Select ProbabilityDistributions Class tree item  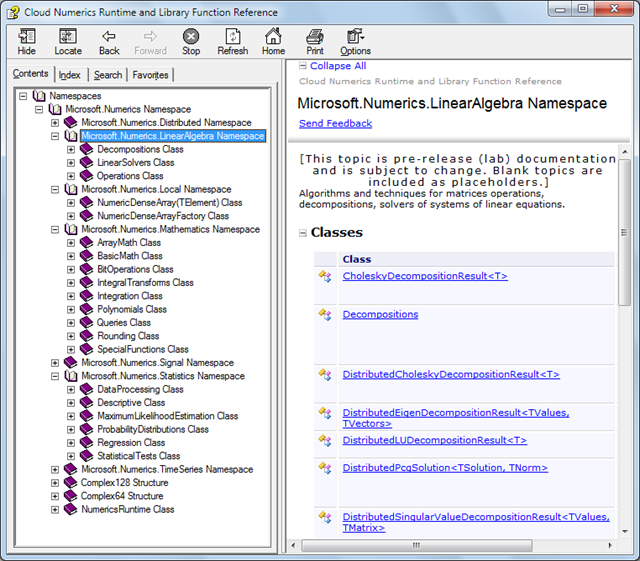pyautogui.click(x=153, y=429)
